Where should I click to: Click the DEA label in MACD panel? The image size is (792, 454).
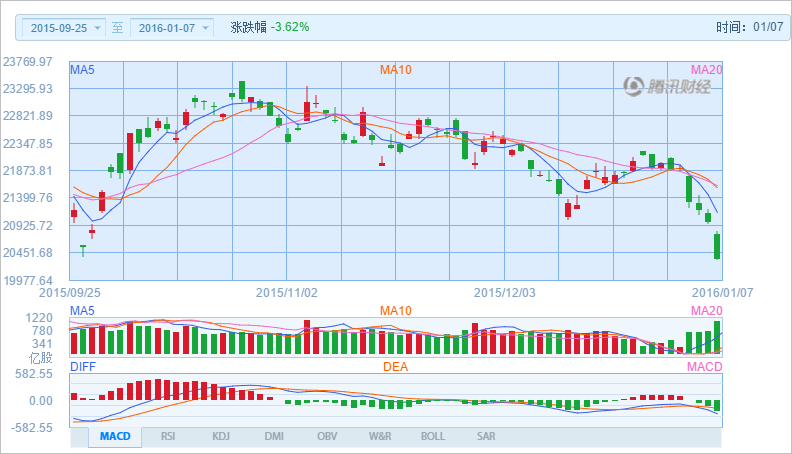(395, 367)
